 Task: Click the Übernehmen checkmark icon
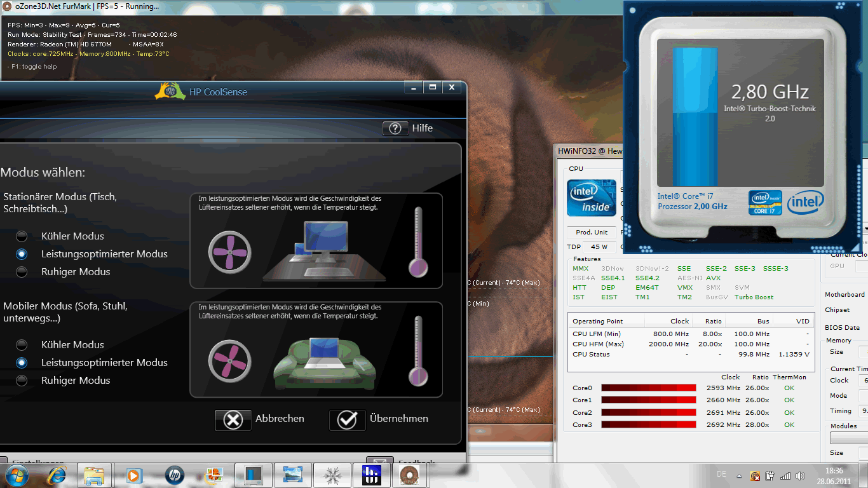347,420
